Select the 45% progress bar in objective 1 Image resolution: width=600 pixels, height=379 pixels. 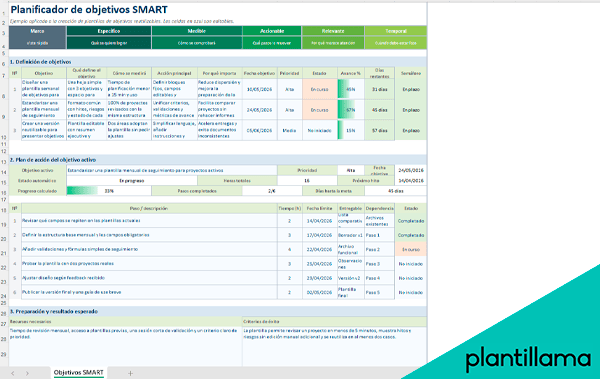(x=351, y=89)
